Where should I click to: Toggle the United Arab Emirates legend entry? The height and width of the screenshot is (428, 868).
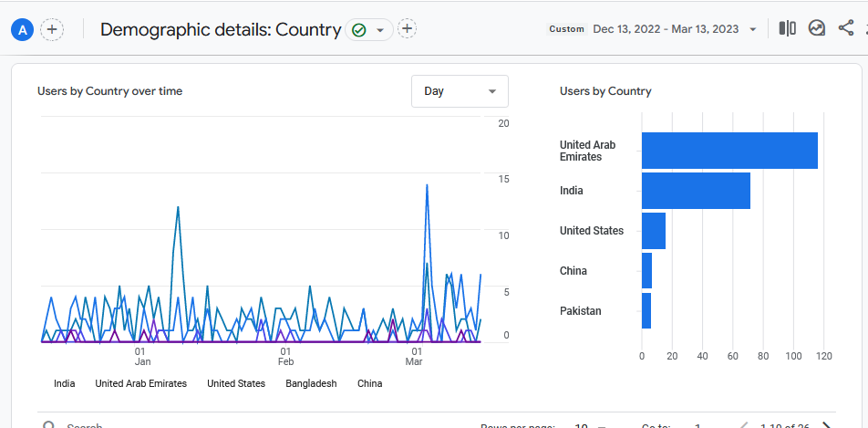pyautogui.click(x=141, y=383)
